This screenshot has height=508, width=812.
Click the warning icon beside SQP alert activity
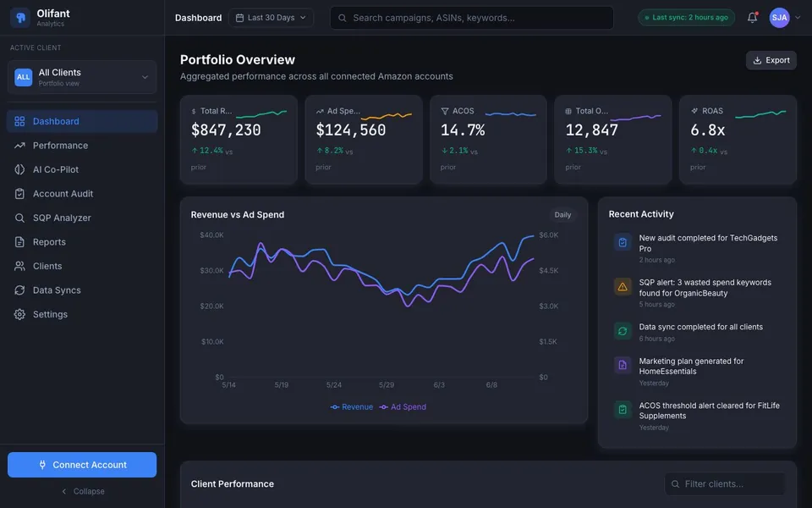coord(623,287)
